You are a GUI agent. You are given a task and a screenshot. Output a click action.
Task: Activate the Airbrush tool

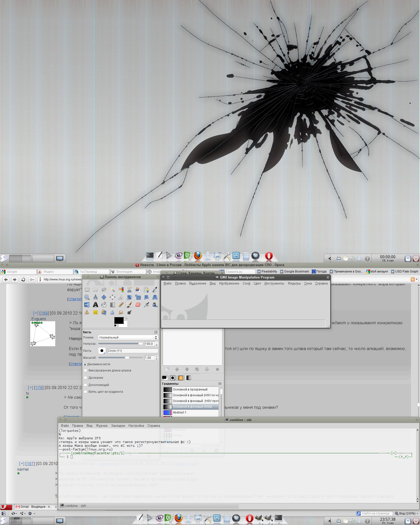point(146,304)
